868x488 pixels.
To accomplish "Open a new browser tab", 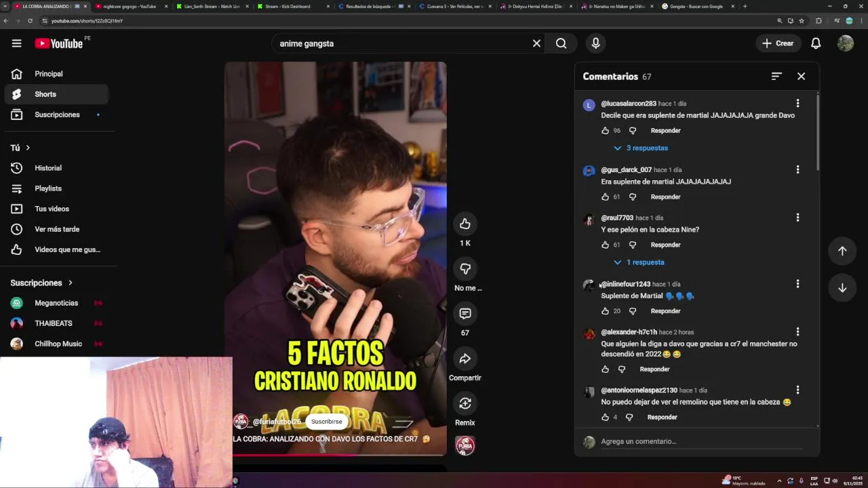I will [745, 6].
